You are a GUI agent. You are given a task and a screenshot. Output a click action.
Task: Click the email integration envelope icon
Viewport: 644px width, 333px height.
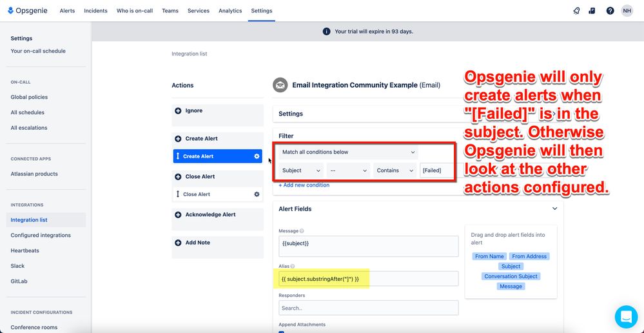coord(280,85)
